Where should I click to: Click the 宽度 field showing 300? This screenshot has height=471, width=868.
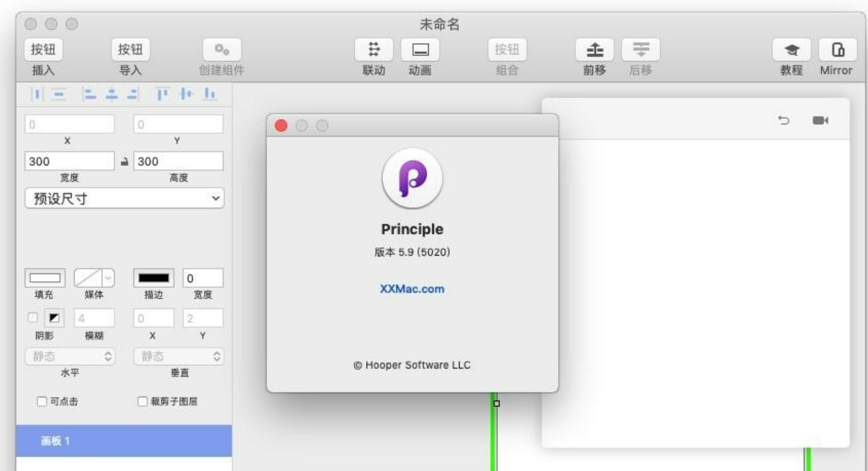(70, 161)
